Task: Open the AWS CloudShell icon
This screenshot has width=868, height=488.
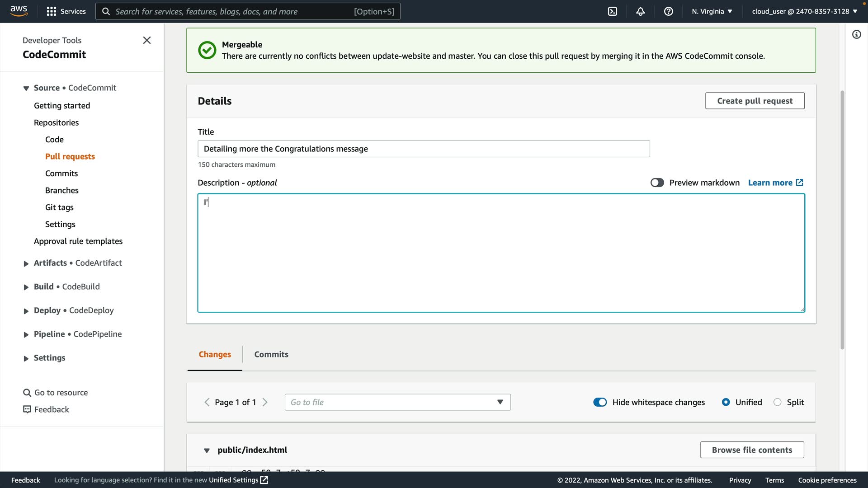Action: click(613, 11)
